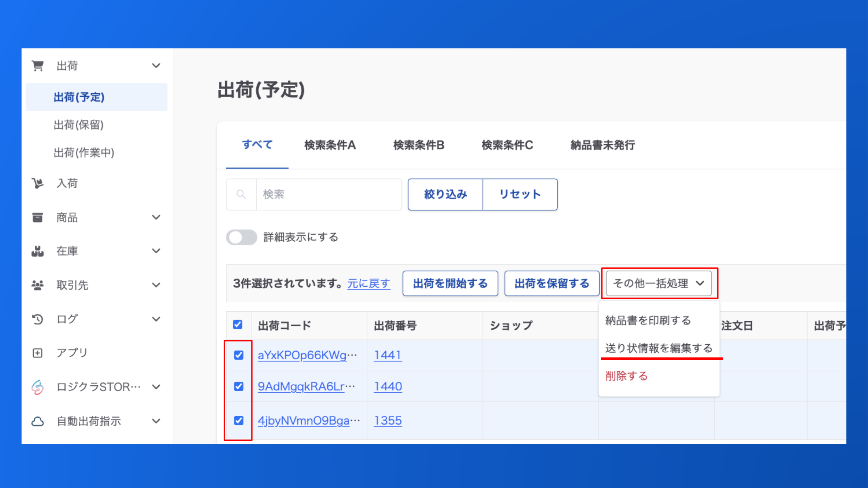This screenshot has width=868, height=488.
Task: Switch to the 納品書未発行 tab
Action: (x=603, y=145)
